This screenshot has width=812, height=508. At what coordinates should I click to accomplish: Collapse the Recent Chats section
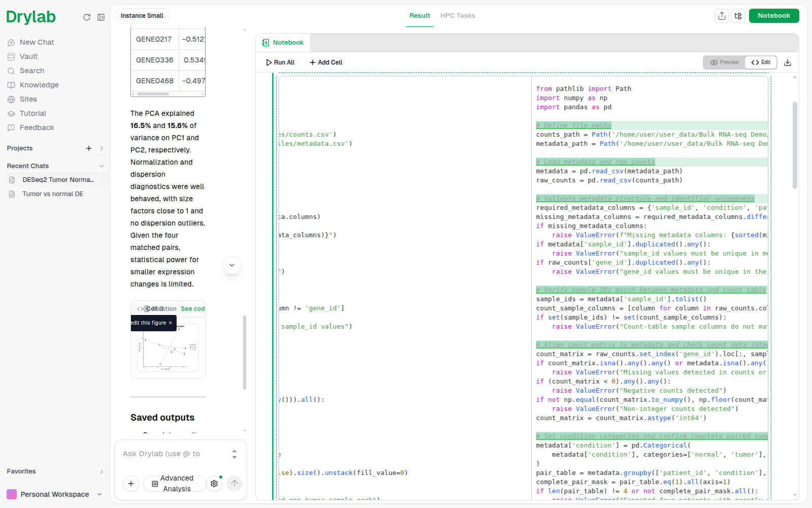(101, 166)
